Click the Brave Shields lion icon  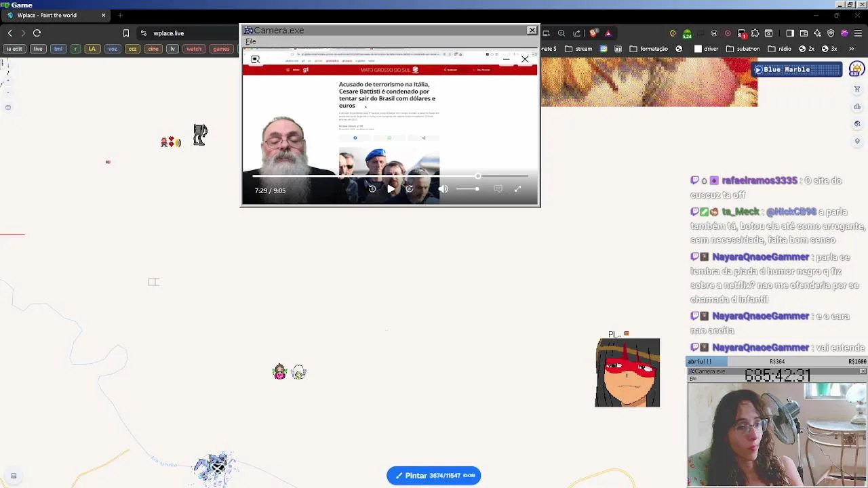[594, 33]
